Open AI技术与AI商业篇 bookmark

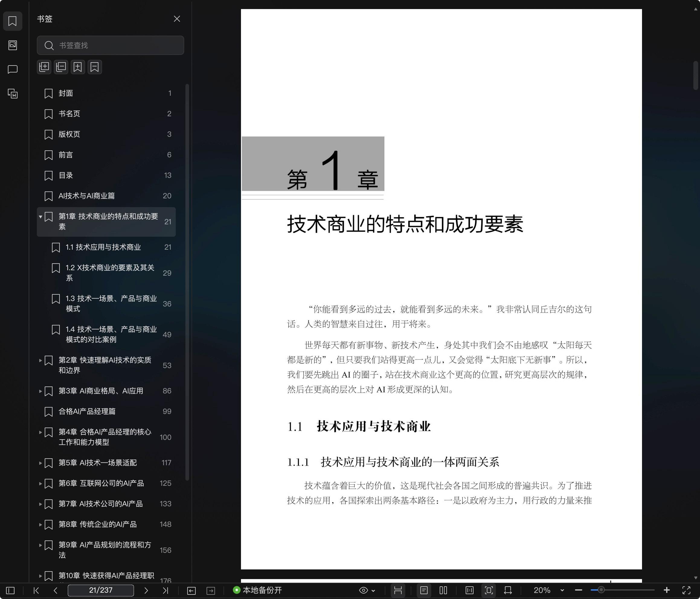coord(106,196)
